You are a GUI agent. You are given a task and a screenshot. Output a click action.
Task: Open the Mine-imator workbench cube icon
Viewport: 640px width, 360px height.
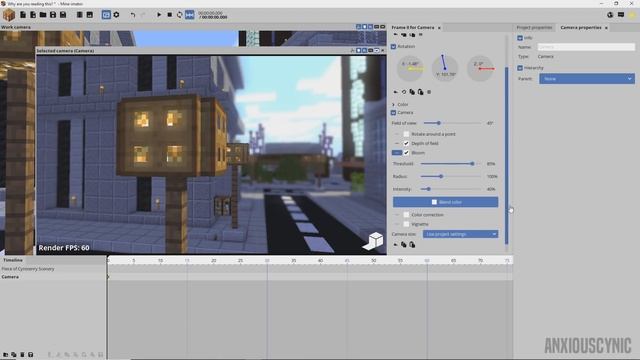pos(9,15)
